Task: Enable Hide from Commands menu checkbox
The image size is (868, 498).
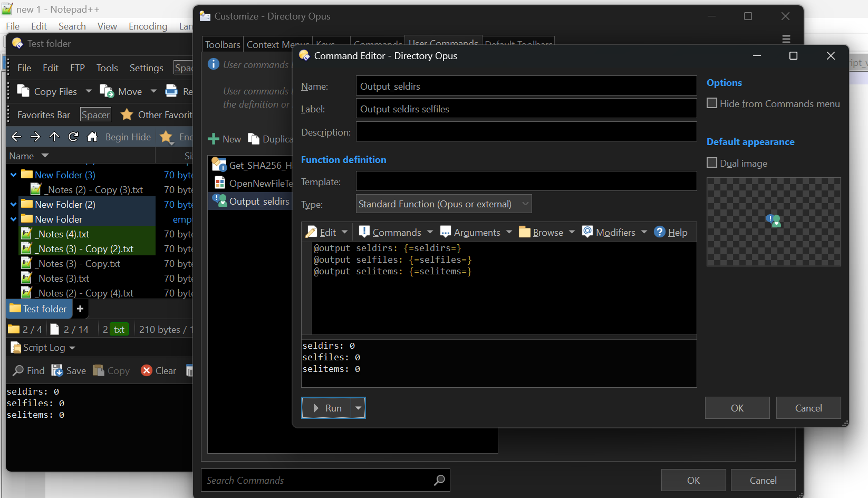Action: point(712,103)
